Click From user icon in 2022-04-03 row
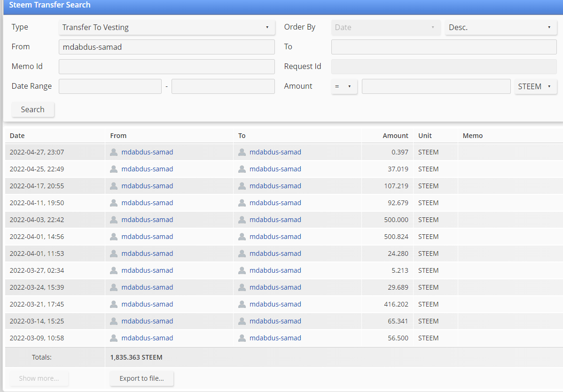Image resolution: width=563 pixels, height=392 pixels. pos(113,220)
